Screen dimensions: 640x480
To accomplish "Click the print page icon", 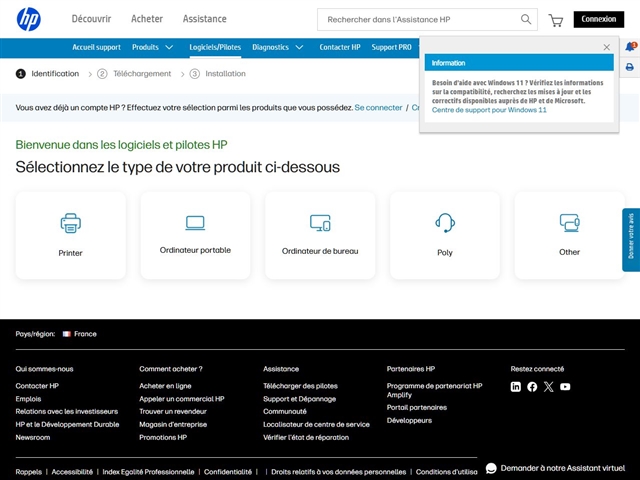I will 630,67.
